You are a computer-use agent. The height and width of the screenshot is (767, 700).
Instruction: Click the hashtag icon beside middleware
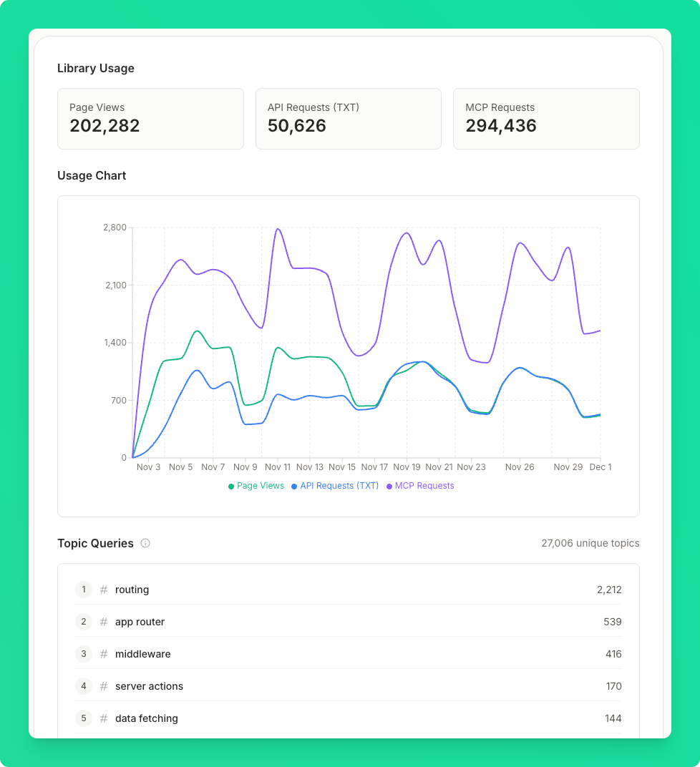[104, 654]
